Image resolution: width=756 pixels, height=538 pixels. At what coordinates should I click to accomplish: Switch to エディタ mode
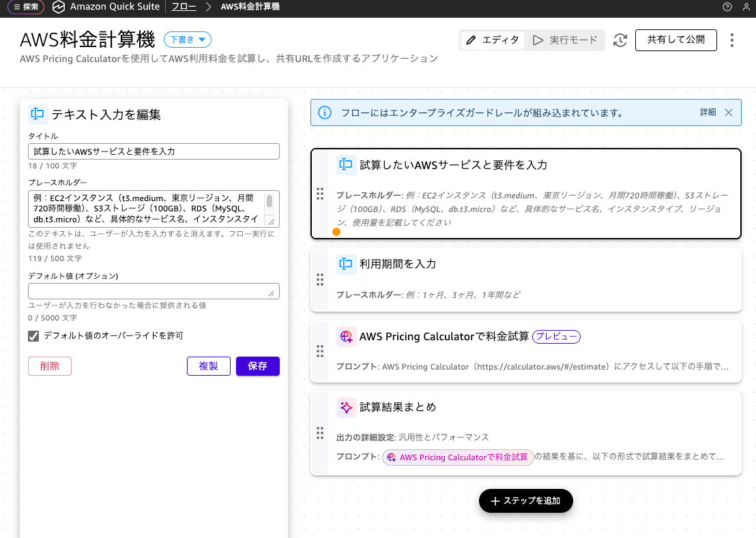click(x=493, y=40)
